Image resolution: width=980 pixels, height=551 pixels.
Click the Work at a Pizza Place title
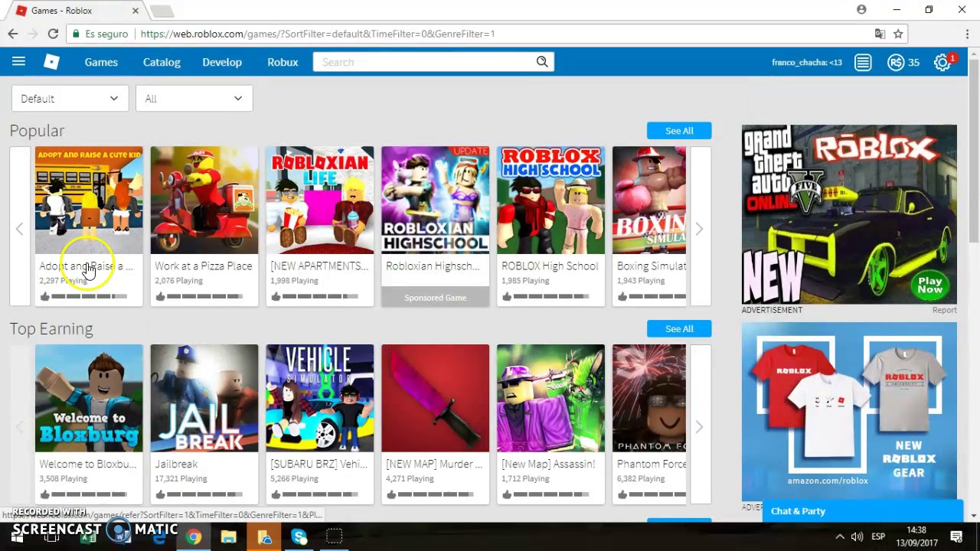(x=203, y=266)
